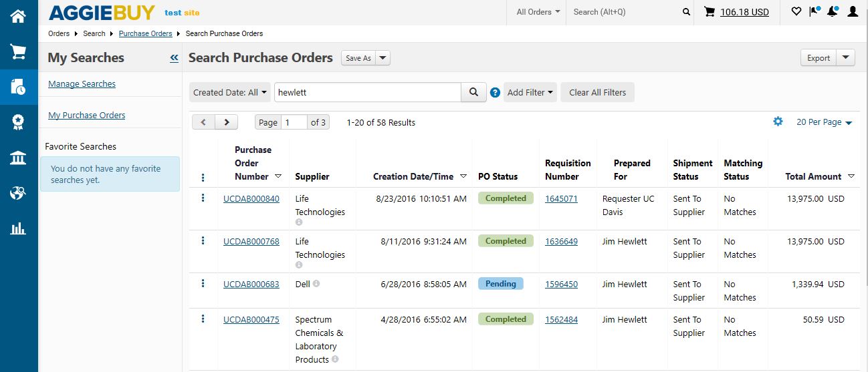The image size is (868, 372).
Task: Click the hewlett search text box
Action: coord(368,92)
